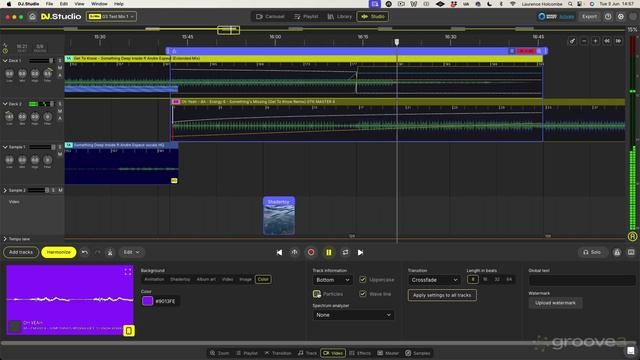Select the Studio tab
The image size is (640, 360).
[x=373, y=17]
